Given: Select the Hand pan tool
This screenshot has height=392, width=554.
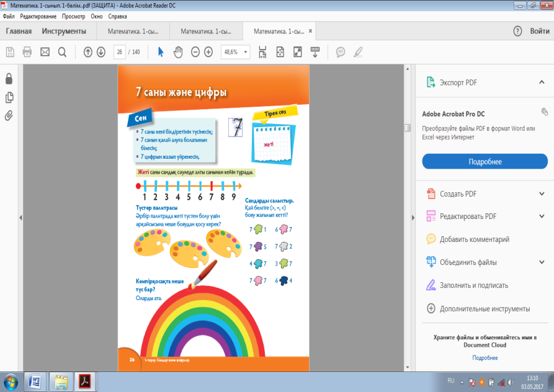Looking at the screenshot, I should tap(177, 52).
